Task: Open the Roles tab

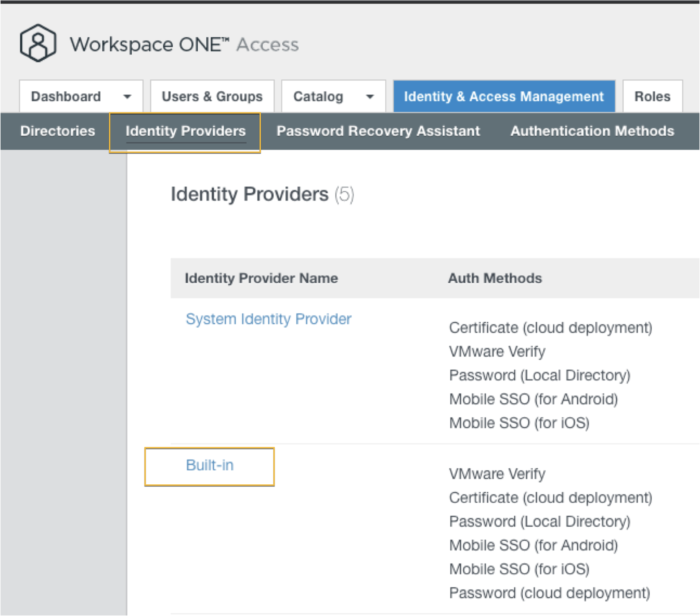Action: coord(652,96)
